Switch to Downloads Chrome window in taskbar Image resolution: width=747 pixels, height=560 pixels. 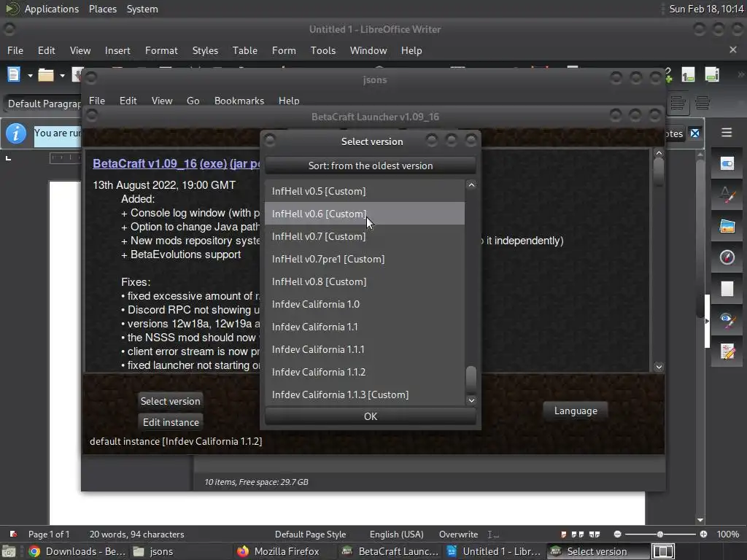[77, 551]
